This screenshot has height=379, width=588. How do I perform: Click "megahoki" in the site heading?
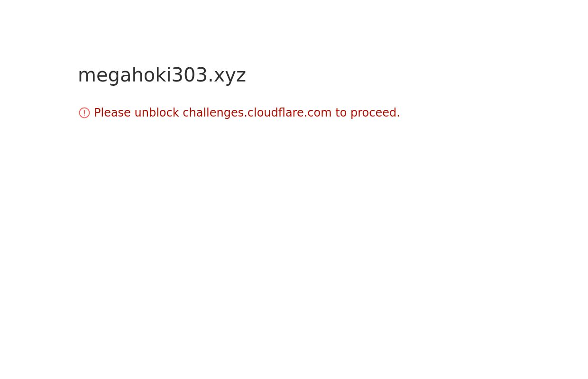point(124,75)
